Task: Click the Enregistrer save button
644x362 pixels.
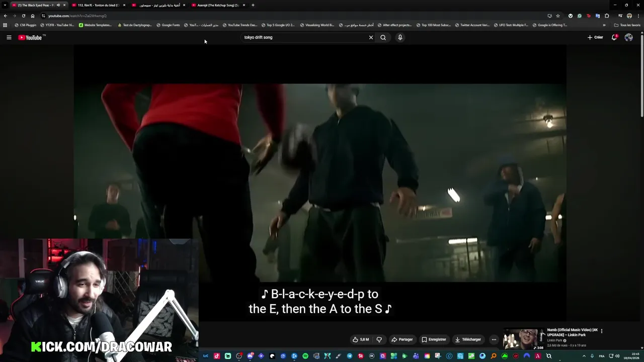Action: tap(434, 339)
